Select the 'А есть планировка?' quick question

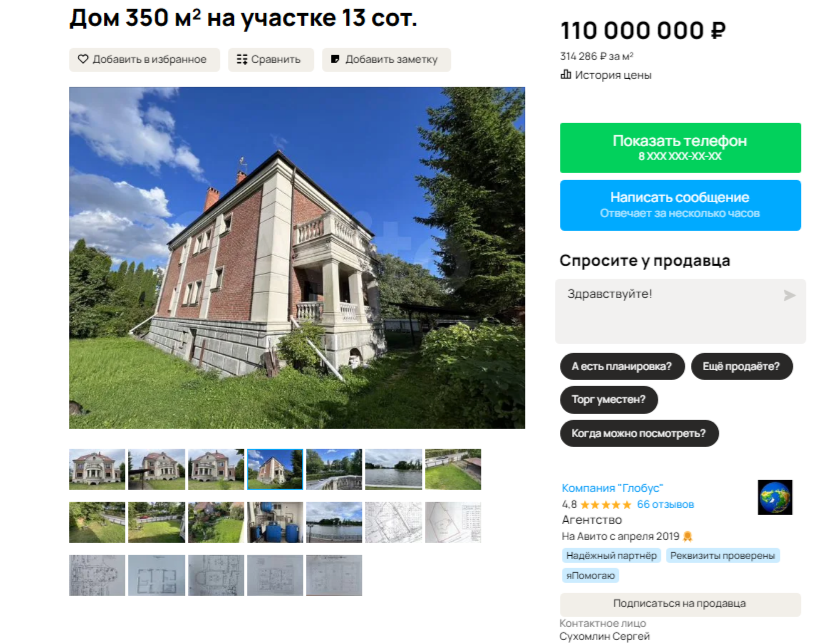coord(622,366)
